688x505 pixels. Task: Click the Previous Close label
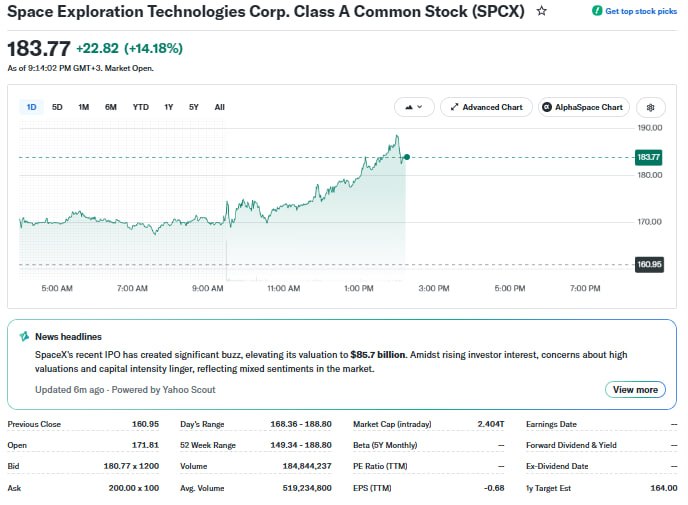[34, 424]
